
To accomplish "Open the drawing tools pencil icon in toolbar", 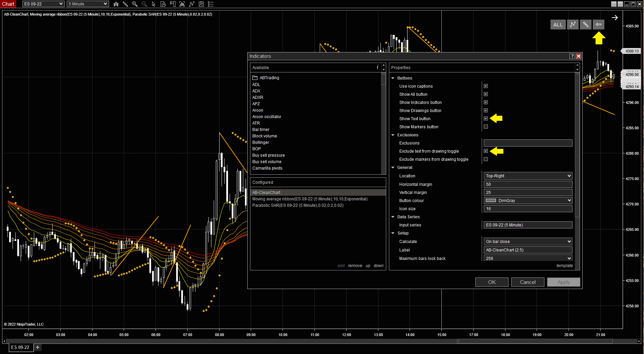I will pos(125,4).
